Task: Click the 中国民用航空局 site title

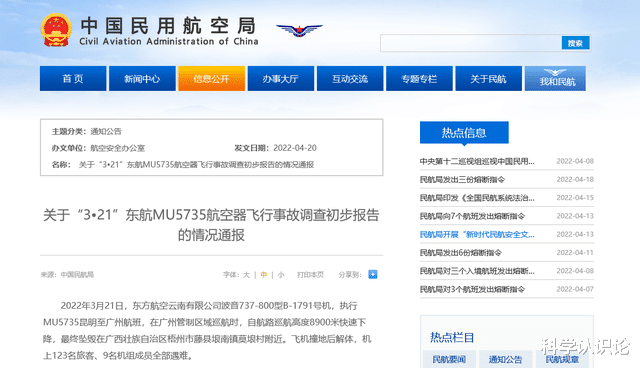Action: [x=168, y=25]
